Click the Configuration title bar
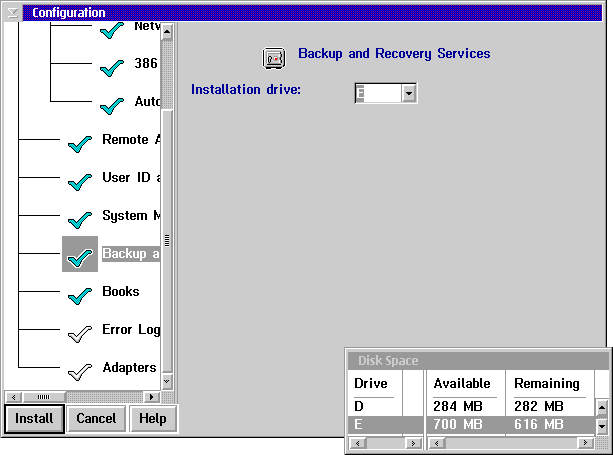This screenshot has height=455, width=613. [312, 13]
